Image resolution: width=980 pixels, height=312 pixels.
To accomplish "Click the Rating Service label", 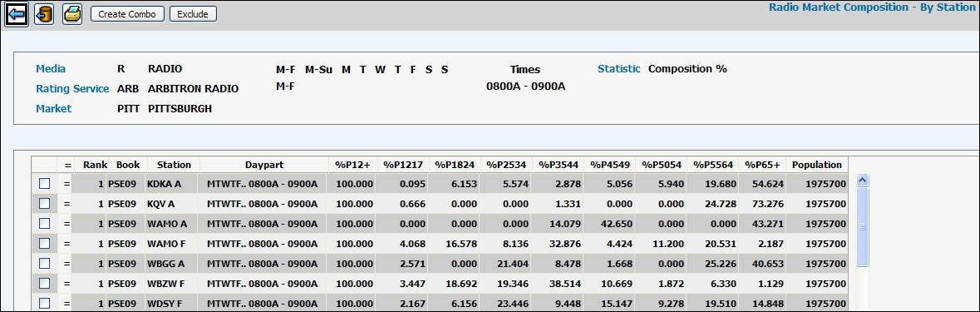I will coord(72,89).
